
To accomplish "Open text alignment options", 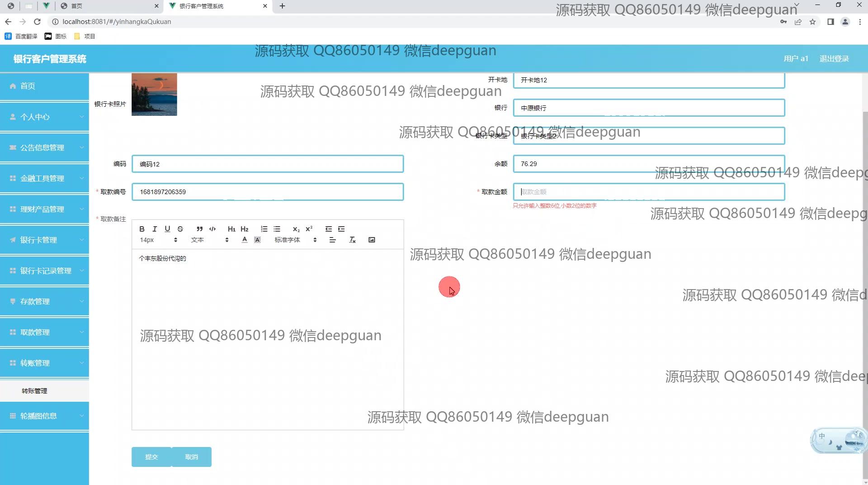I will [x=333, y=240].
